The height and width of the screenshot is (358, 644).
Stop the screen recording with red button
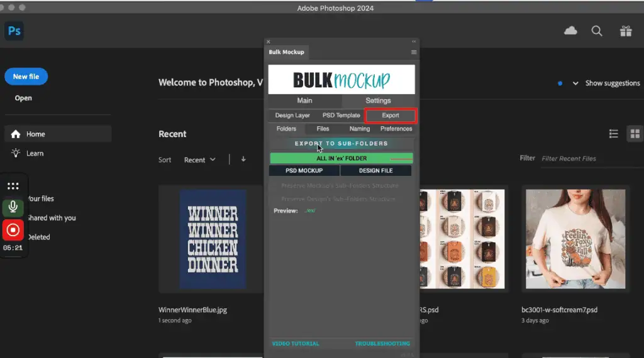point(13,230)
